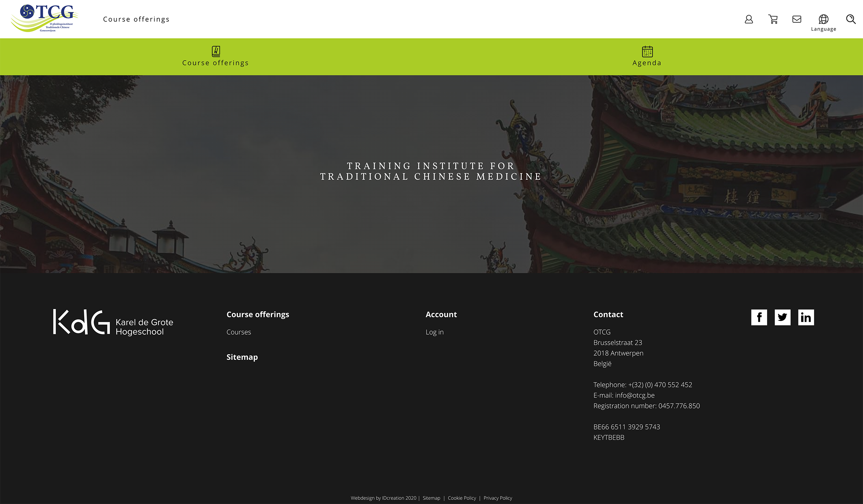Click the Karel de Grote Hogeschool logo
The height and width of the screenshot is (504, 863).
[113, 322]
